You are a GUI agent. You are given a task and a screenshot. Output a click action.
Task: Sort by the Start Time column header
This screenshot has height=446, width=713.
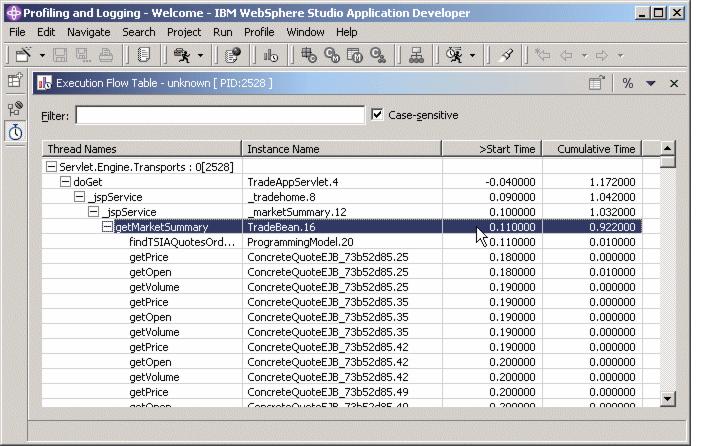492,149
